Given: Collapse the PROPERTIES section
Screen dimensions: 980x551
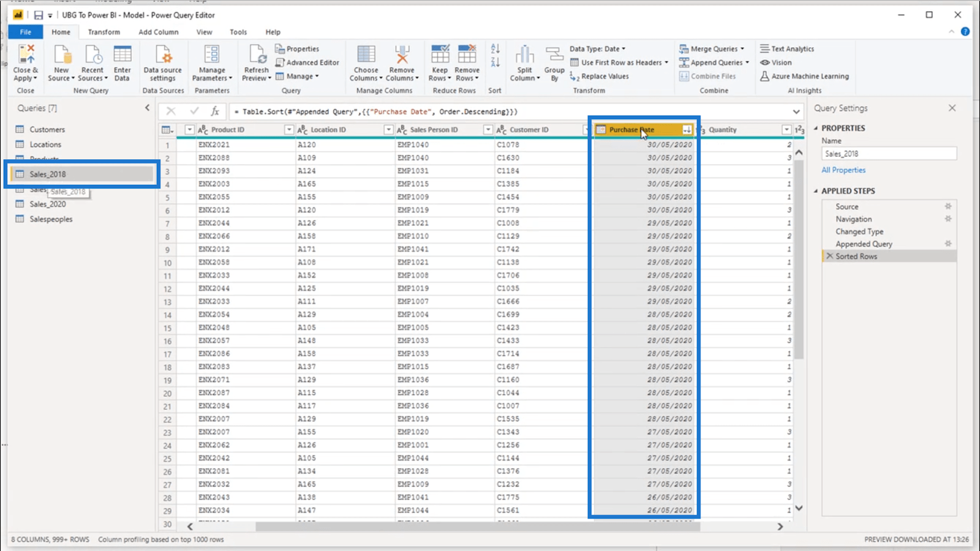Looking at the screenshot, I should click(x=816, y=128).
